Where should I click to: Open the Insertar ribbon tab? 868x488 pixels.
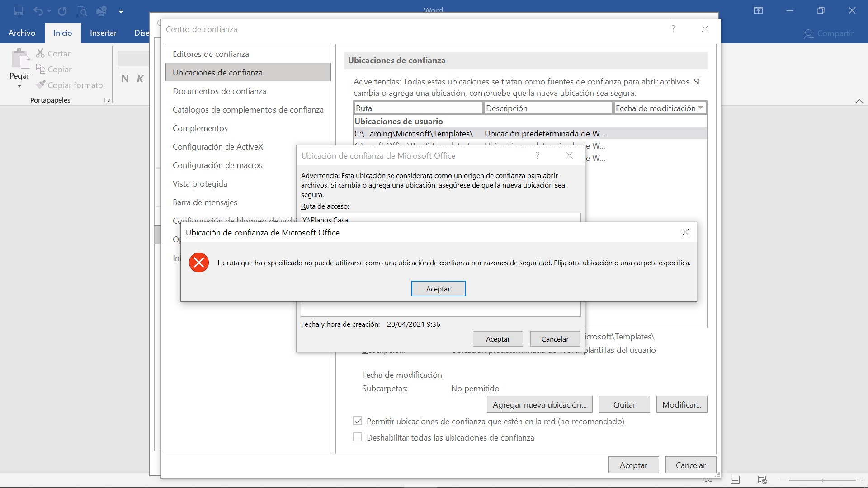103,33
